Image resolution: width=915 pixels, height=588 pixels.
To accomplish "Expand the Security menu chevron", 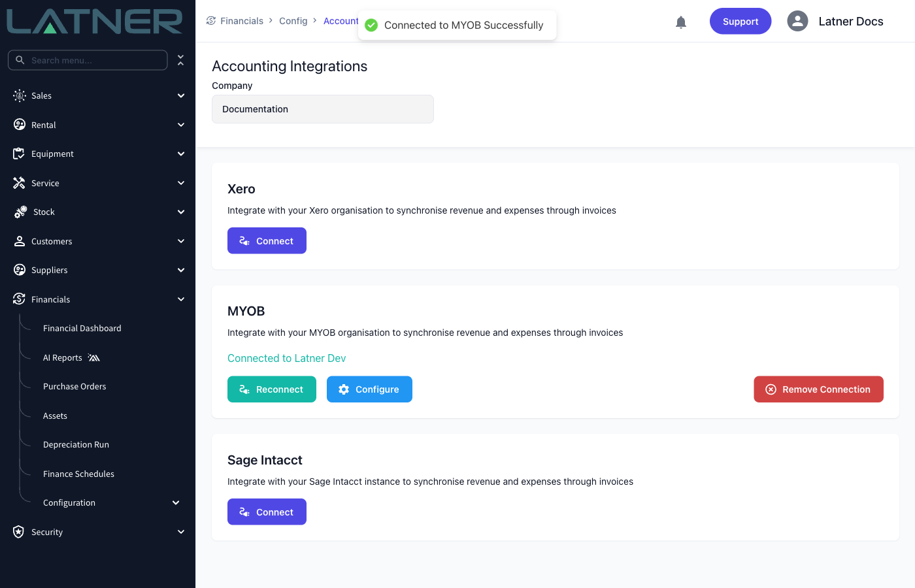I will 181,532.
